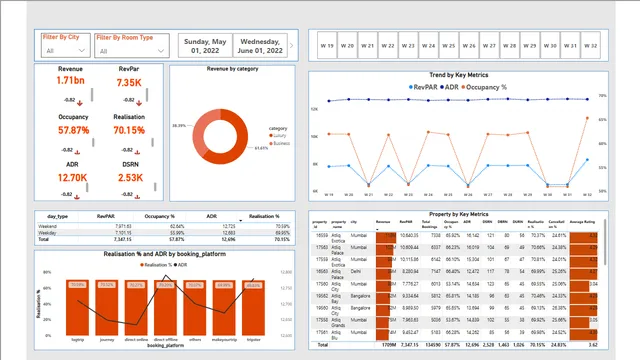Click the Luxury legend marker in donut chart
Viewport: 640px width, 360px height.
(x=271, y=136)
